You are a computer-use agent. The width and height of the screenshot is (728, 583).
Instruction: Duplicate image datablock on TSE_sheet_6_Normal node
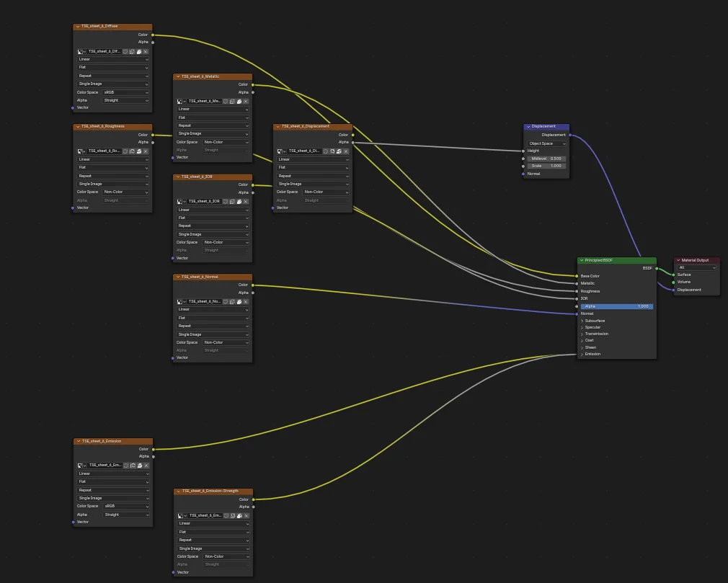point(233,302)
